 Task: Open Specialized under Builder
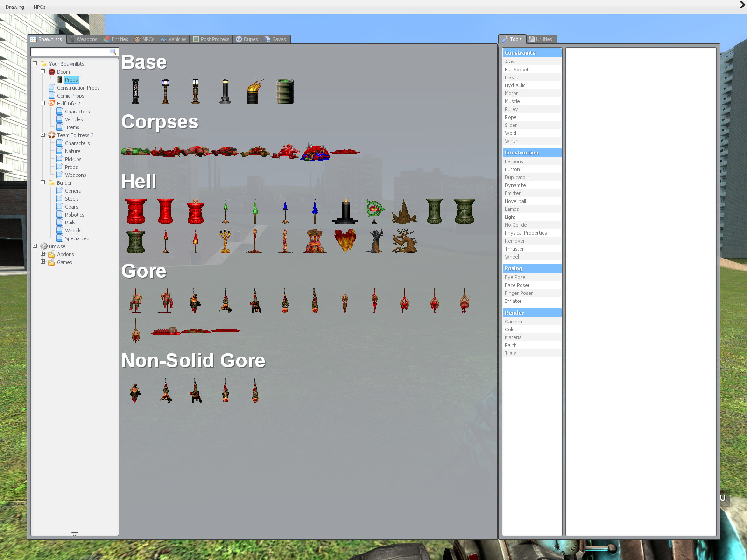point(77,238)
